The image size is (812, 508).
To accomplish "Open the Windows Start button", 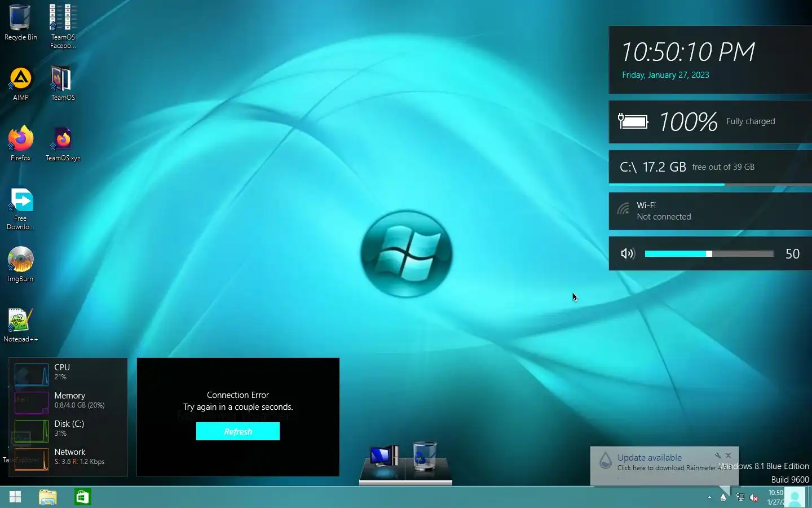I will point(15,497).
